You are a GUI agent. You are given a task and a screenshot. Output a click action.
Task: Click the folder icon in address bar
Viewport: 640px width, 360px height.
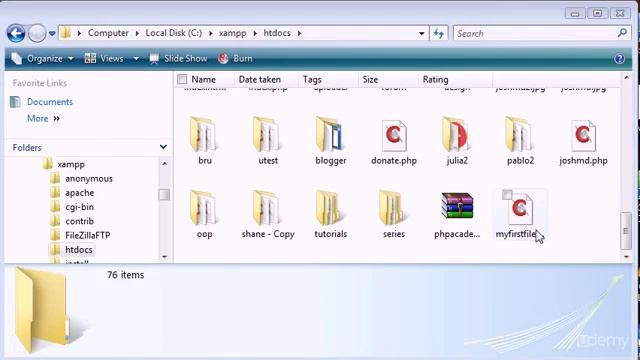(x=66, y=33)
